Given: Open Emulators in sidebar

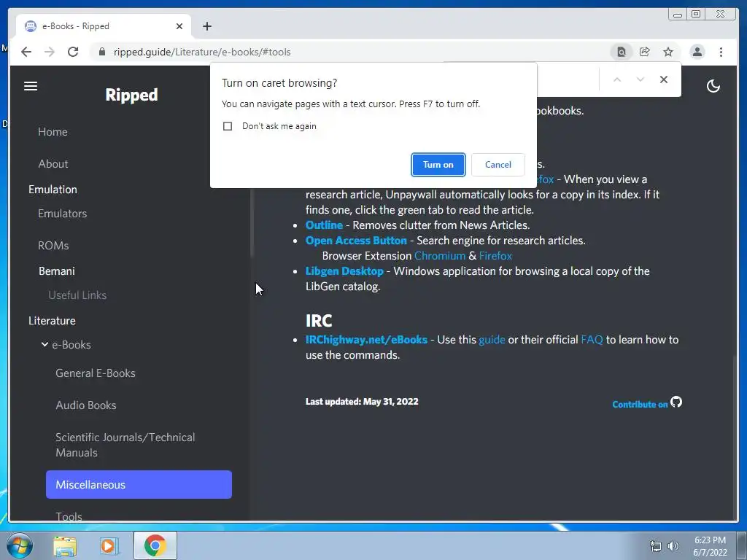Looking at the screenshot, I should [63, 214].
